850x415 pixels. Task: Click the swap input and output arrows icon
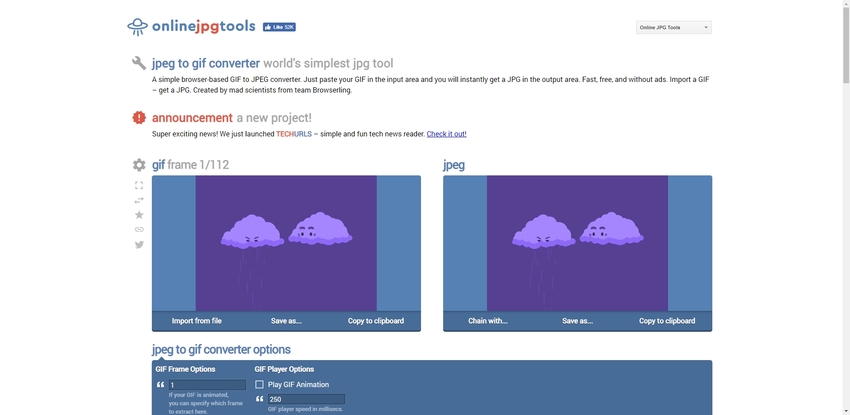(139, 200)
